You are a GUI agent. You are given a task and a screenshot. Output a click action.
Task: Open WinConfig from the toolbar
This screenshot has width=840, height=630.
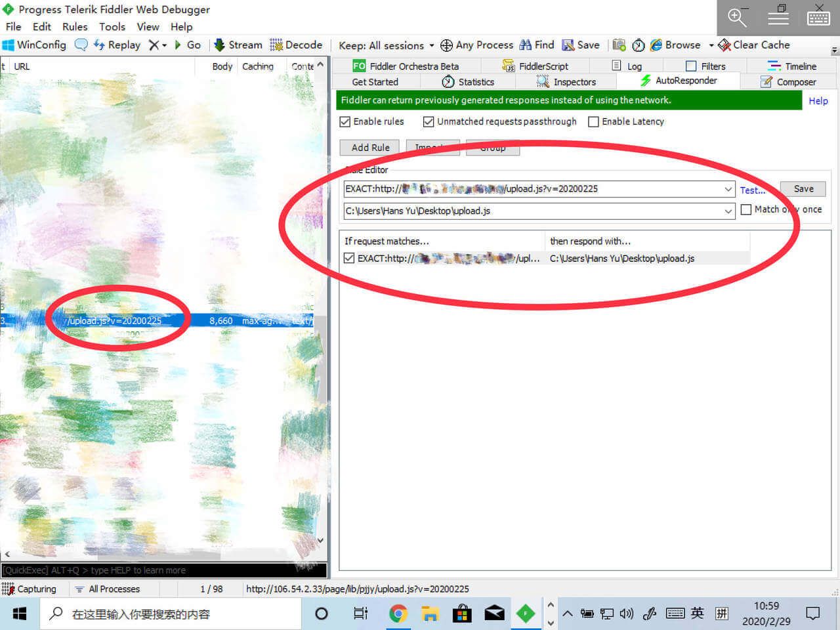[x=35, y=45]
